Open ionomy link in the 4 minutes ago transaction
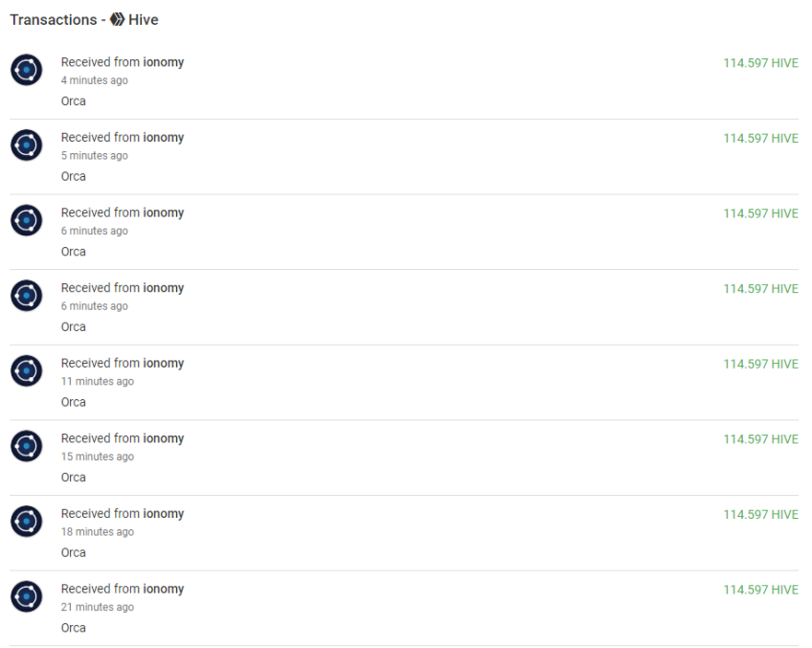The height and width of the screenshot is (648, 812). point(164,62)
